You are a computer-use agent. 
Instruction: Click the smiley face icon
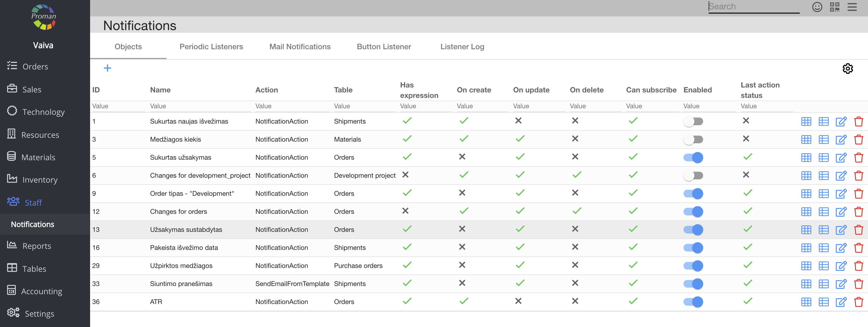[817, 7]
